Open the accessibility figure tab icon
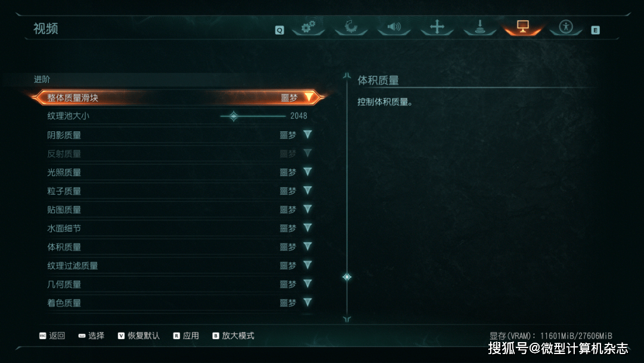 pyautogui.click(x=565, y=27)
